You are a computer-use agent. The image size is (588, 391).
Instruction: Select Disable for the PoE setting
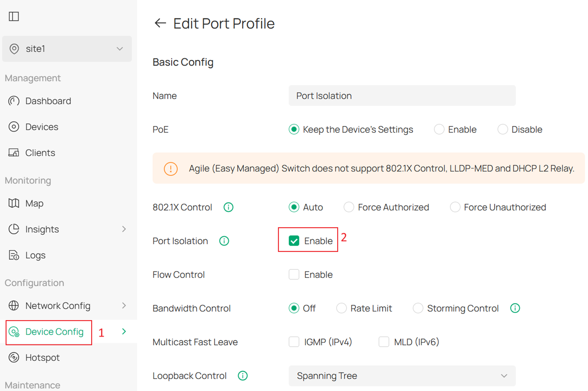(x=503, y=129)
